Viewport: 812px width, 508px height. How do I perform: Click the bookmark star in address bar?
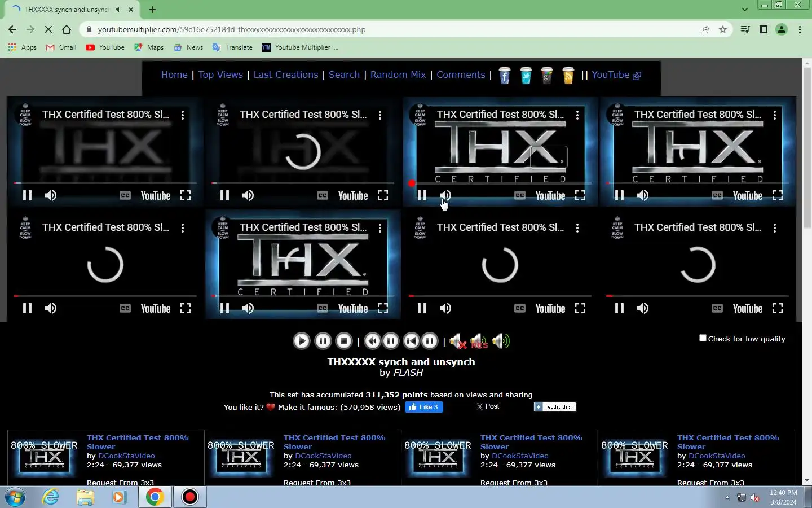click(x=723, y=29)
